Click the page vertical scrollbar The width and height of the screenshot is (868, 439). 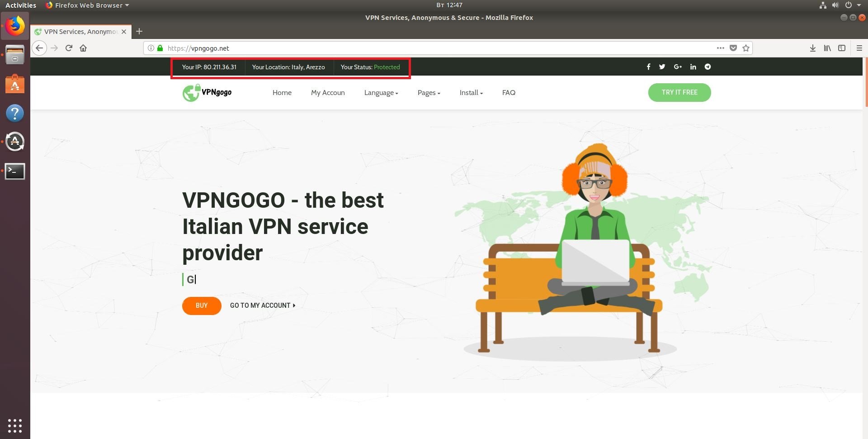[x=866, y=82]
